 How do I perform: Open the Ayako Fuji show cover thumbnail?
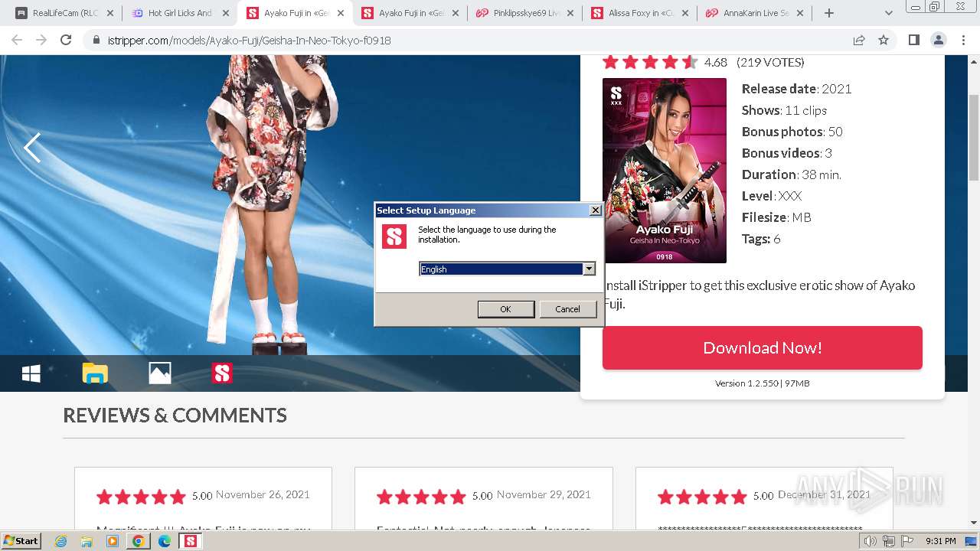pos(665,171)
